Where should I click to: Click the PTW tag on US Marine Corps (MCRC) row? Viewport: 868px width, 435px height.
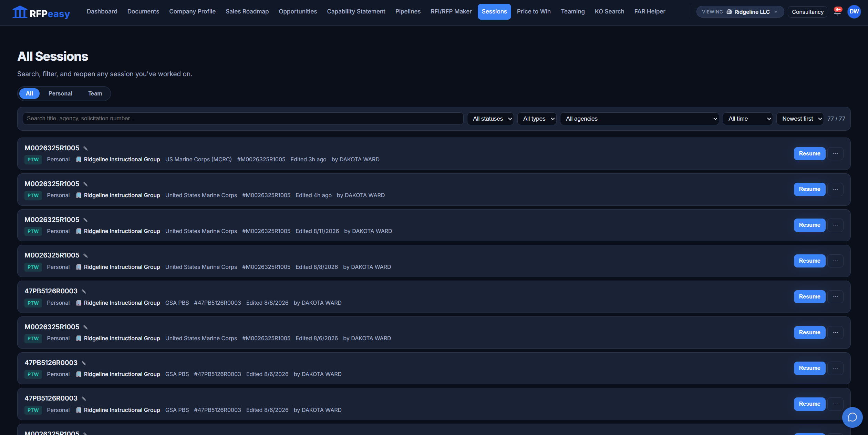[33, 160]
